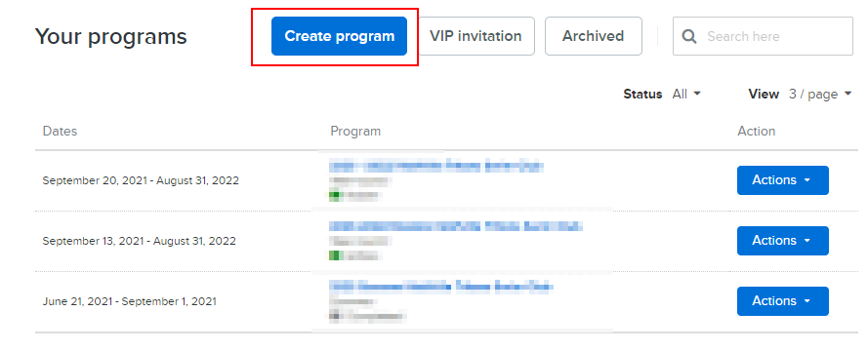Screen dimensions: 868x351
Task: Click the Dates column header
Action: [x=60, y=131]
